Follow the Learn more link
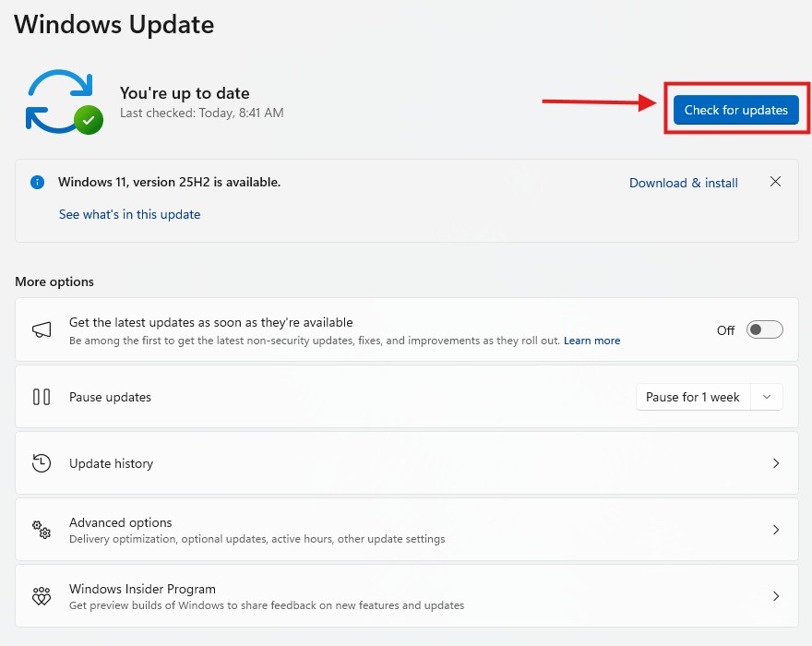812x646 pixels. tap(591, 341)
